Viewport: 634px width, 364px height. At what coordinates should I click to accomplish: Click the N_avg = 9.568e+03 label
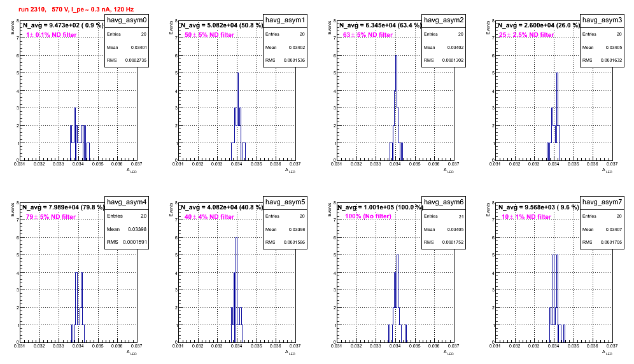(539, 207)
